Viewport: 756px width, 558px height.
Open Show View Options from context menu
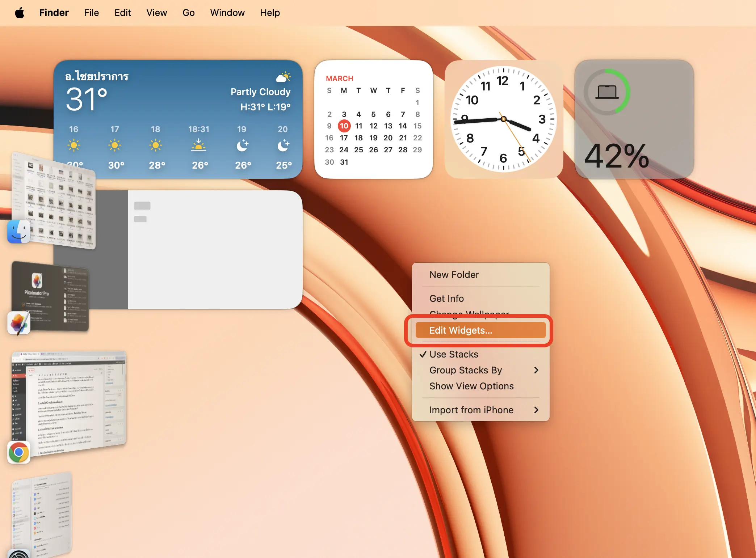pos(471,386)
